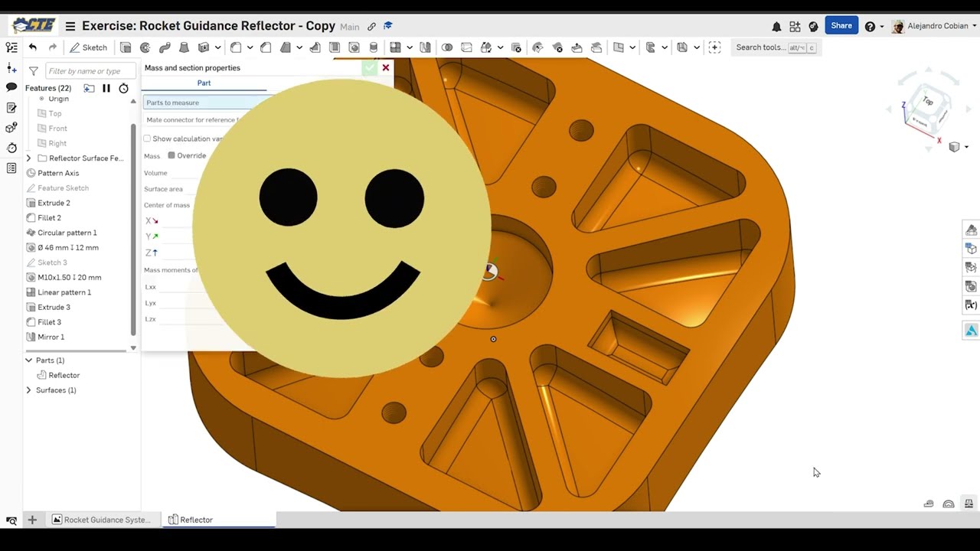Viewport: 980px width, 551px height.
Task: Select the Plane tool
Action: click(x=619, y=47)
